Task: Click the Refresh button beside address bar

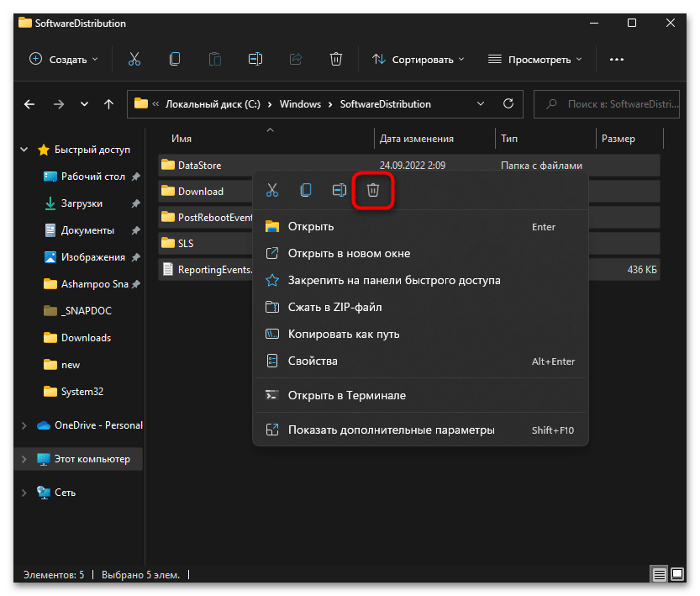Action: (508, 104)
